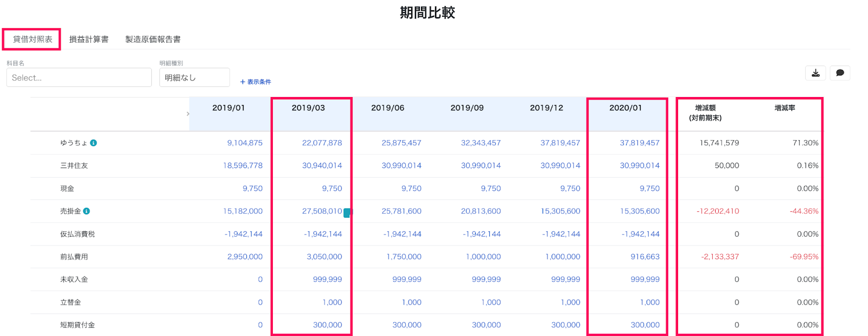
Task: Click 短期貸付金 2019/12 value 300,000
Action: click(566, 325)
